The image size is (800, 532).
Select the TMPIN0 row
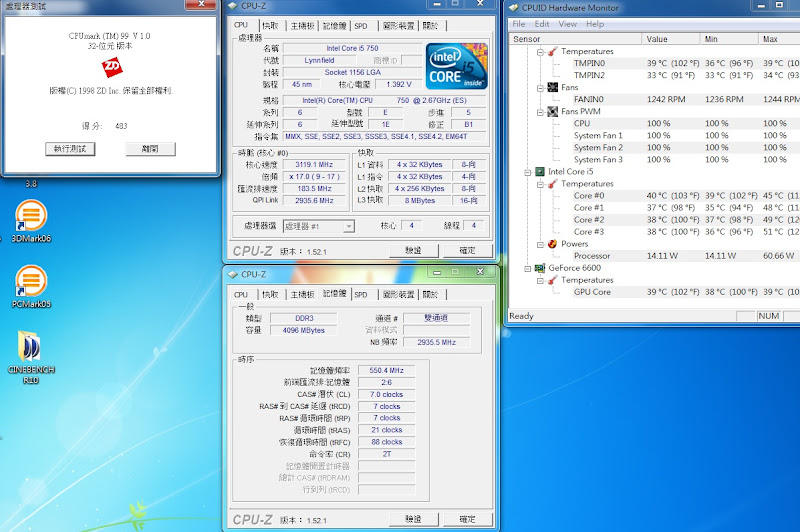click(x=655, y=63)
